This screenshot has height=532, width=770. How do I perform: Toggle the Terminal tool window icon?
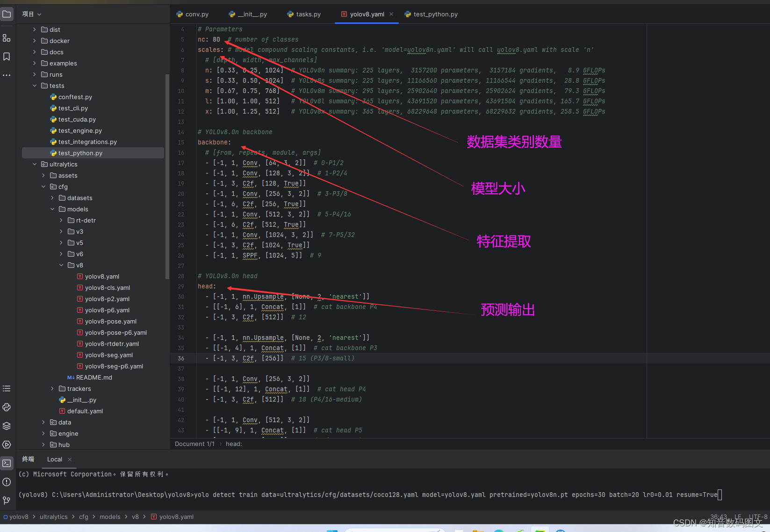pyautogui.click(x=7, y=463)
